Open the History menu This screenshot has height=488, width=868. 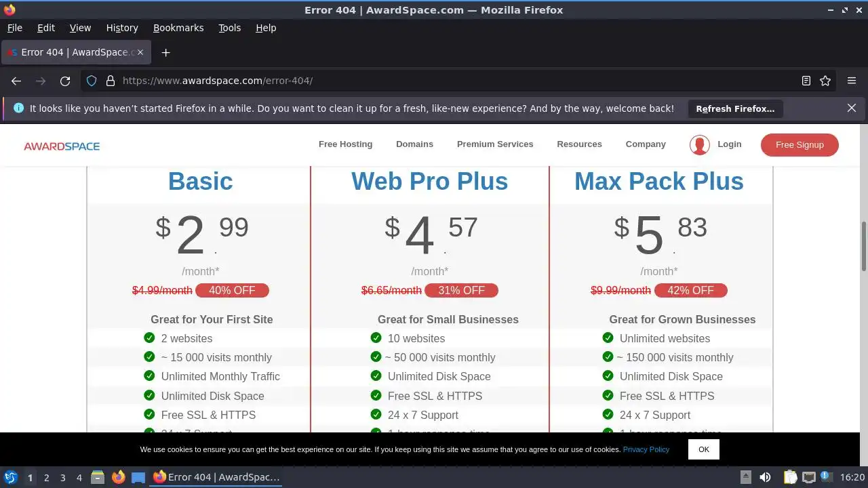[122, 28]
